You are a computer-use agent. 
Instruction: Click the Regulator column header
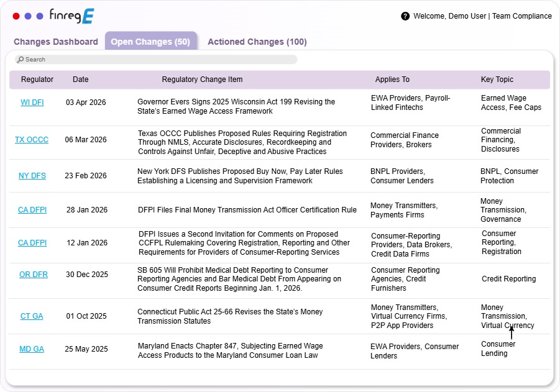pos(37,80)
